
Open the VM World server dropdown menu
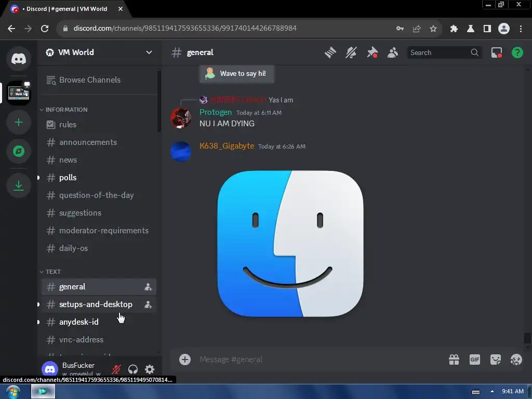coord(149,52)
